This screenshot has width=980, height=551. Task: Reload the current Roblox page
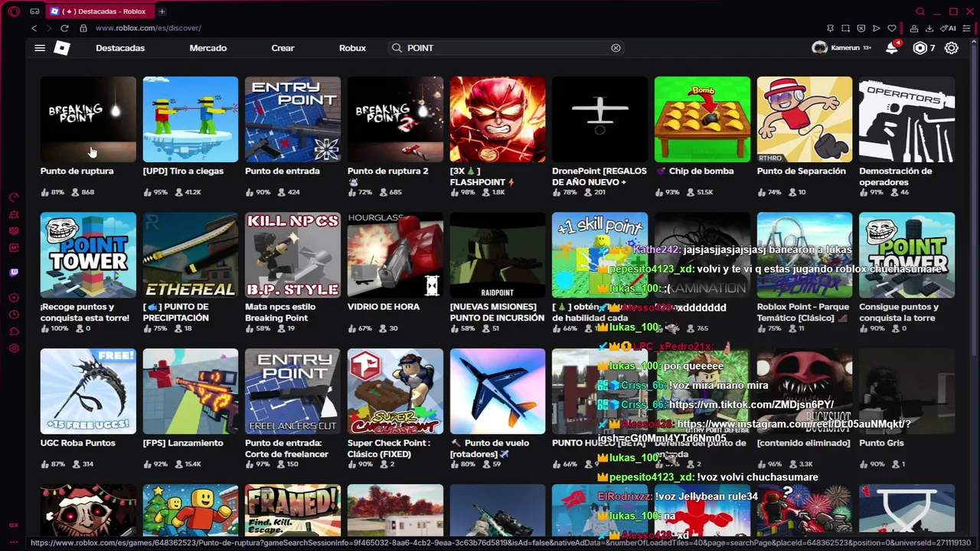tap(64, 28)
